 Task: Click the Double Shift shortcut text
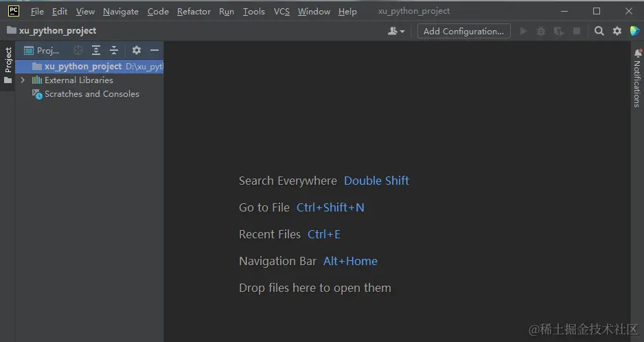pos(376,181)
